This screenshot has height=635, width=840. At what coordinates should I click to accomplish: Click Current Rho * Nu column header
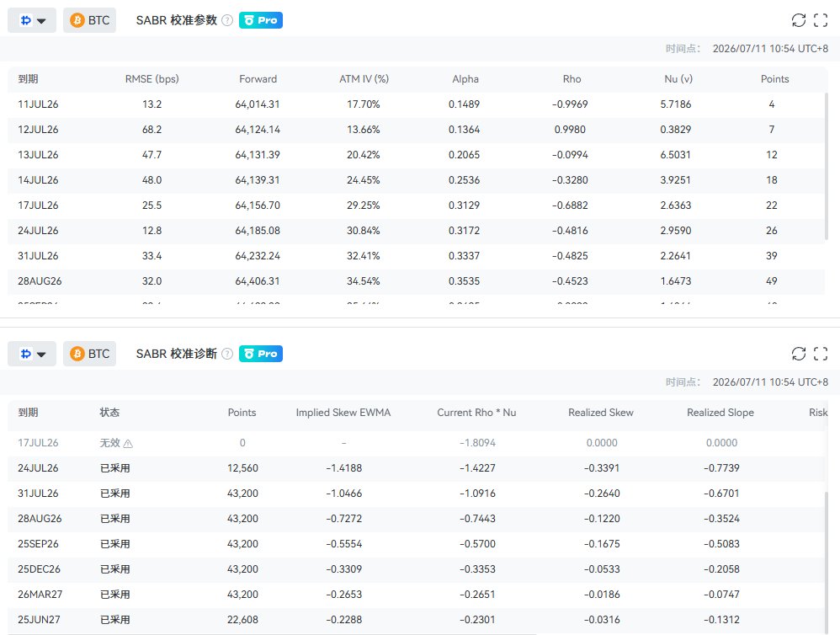pyautogui.click(x=476, y=413)
